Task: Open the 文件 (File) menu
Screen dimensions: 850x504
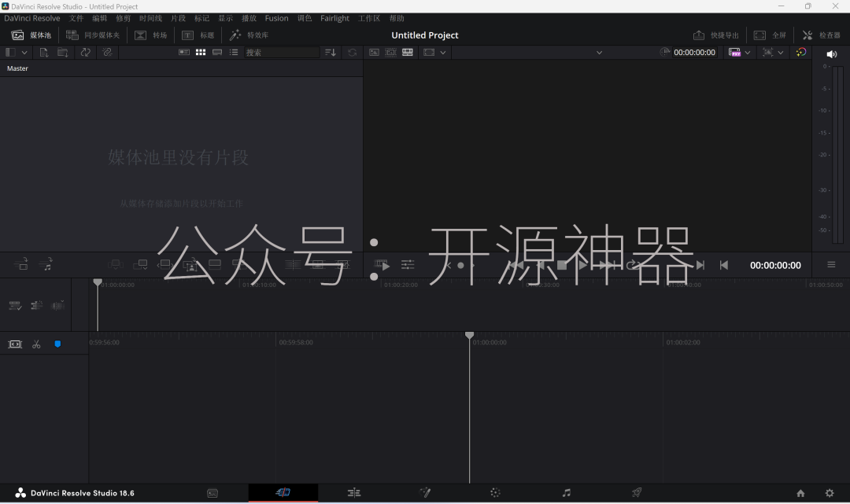Action: click(76, 18)
